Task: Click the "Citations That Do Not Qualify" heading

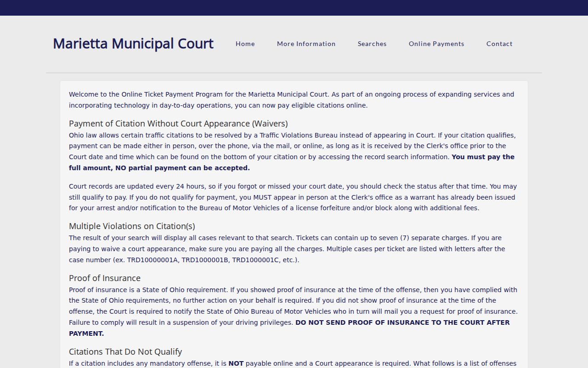Action: pos(125,352)
